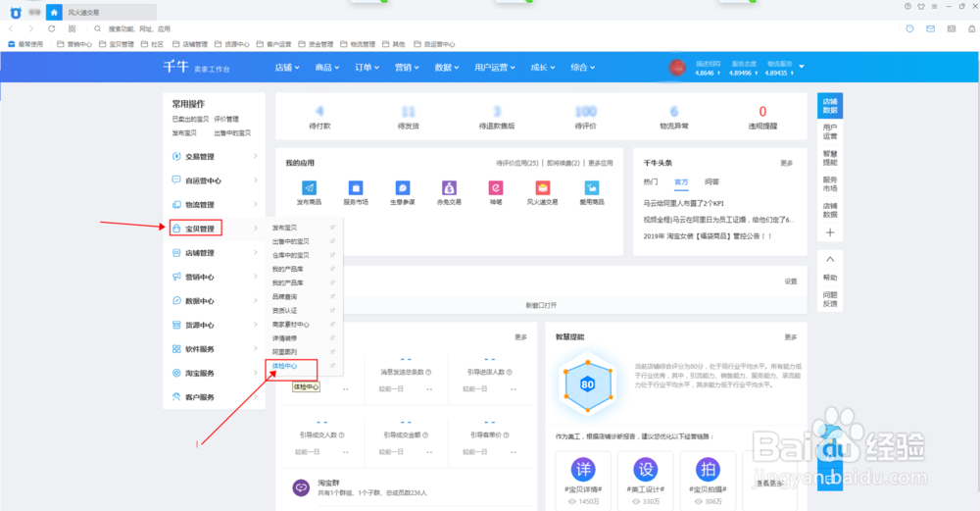The height and width of the screenshot is (511, 980).
Task: Launch the pink 神笔 app icon
Action: [496, 187]
